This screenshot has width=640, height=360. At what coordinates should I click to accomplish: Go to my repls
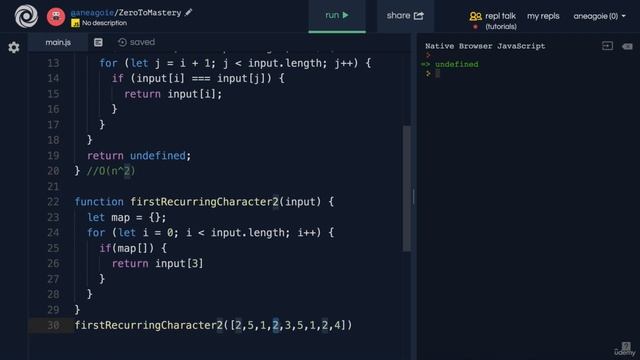pyautogui.click(x=543, y=16)
